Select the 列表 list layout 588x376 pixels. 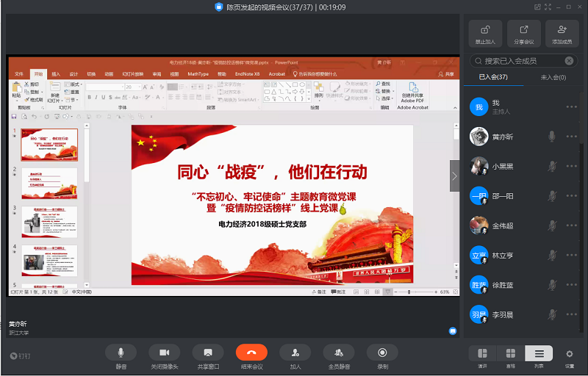point(539,353)
